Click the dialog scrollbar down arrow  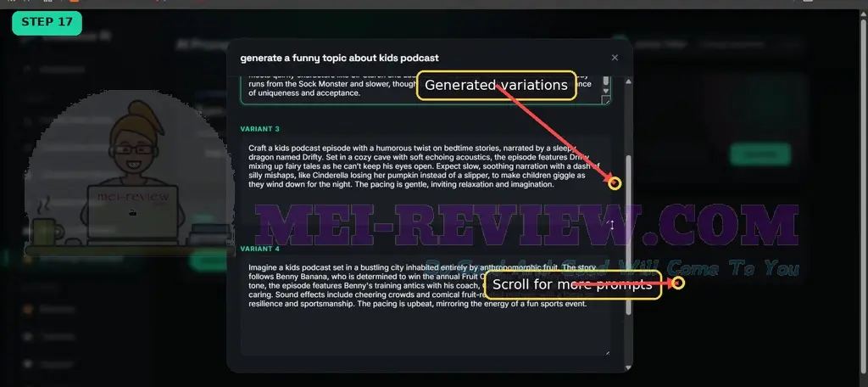(628, 367)
